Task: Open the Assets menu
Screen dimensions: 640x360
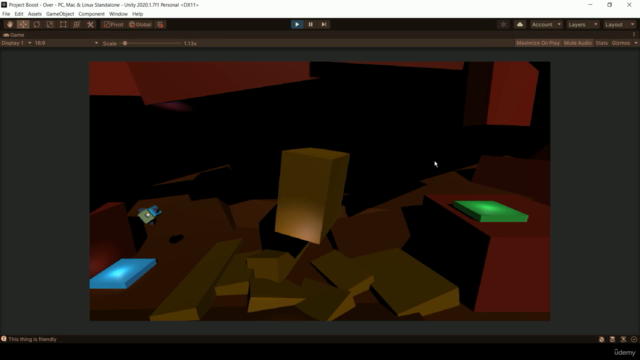Action: click(x=35, y=14)
